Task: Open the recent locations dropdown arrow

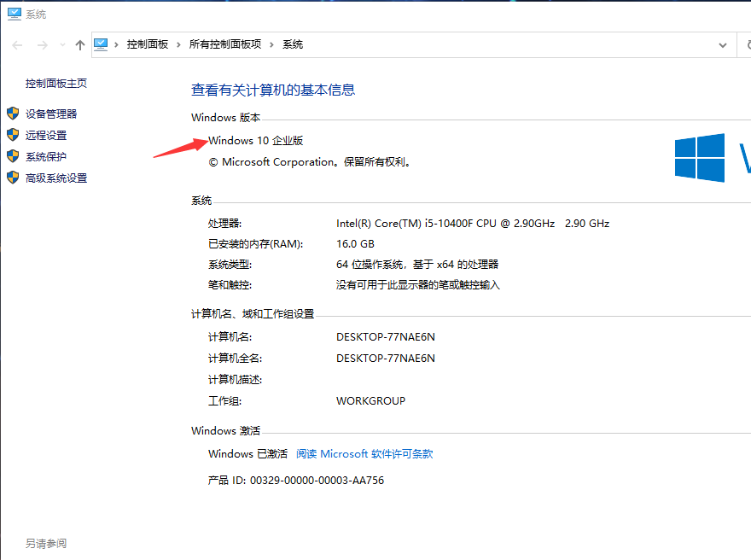Action: coord(62,45)
